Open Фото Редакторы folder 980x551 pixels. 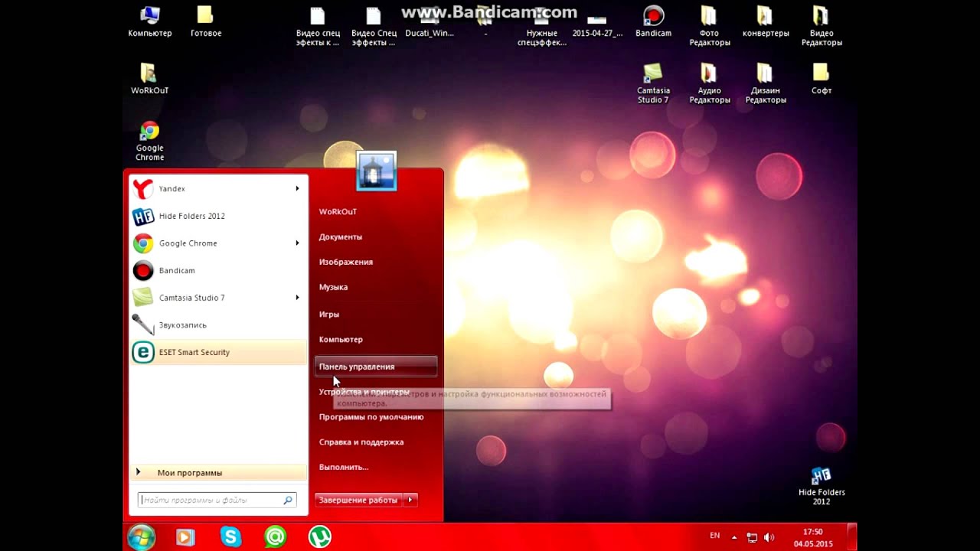(x=709, y=27)
